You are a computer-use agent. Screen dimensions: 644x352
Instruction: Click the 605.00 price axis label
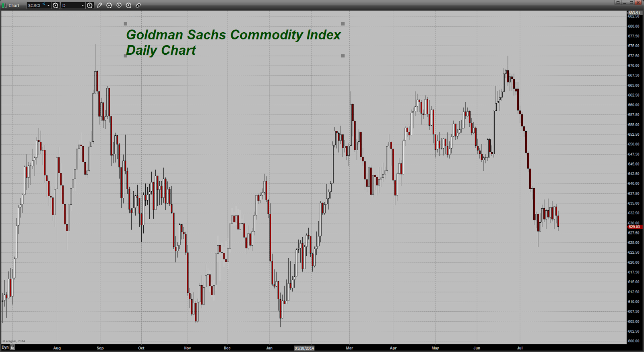pos(634,321)
